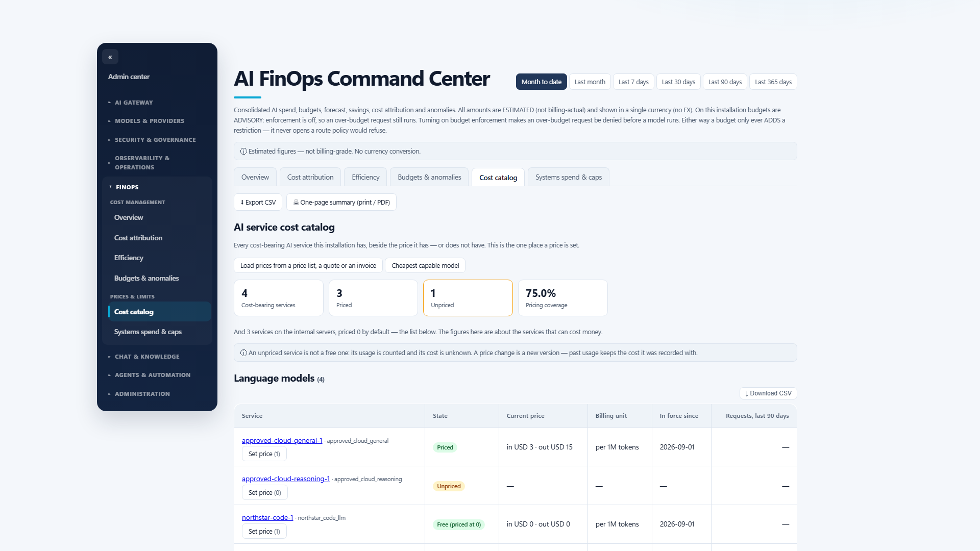Collapse the sidebar with the double-chevron icon
The image size is (980, 551).
pos(110,57)
